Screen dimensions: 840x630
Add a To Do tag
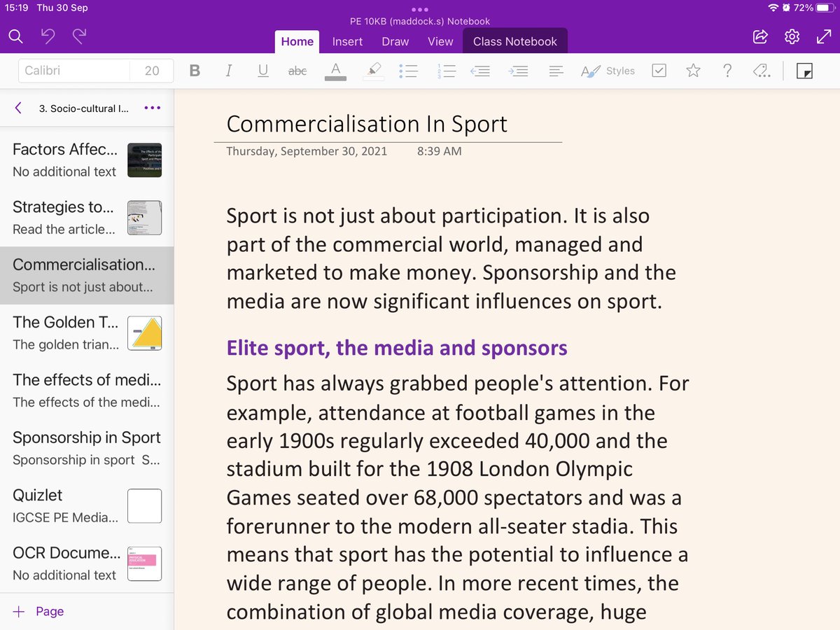point(658,70)
